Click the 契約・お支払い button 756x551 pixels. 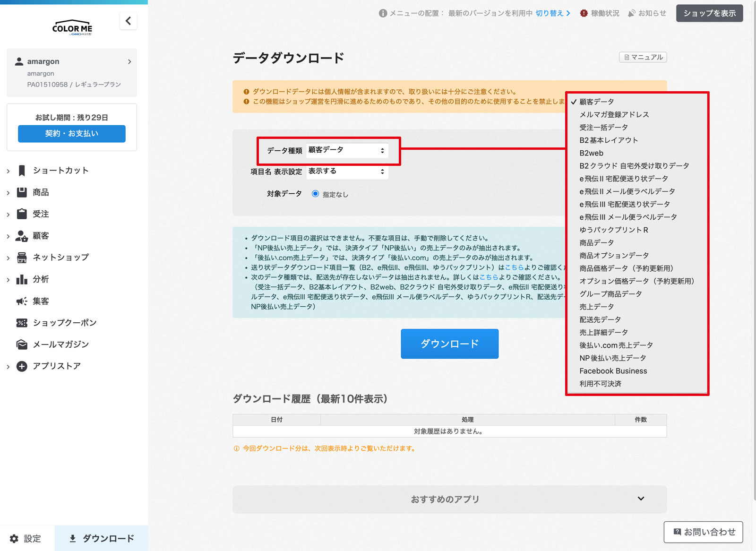click(72, 134)
